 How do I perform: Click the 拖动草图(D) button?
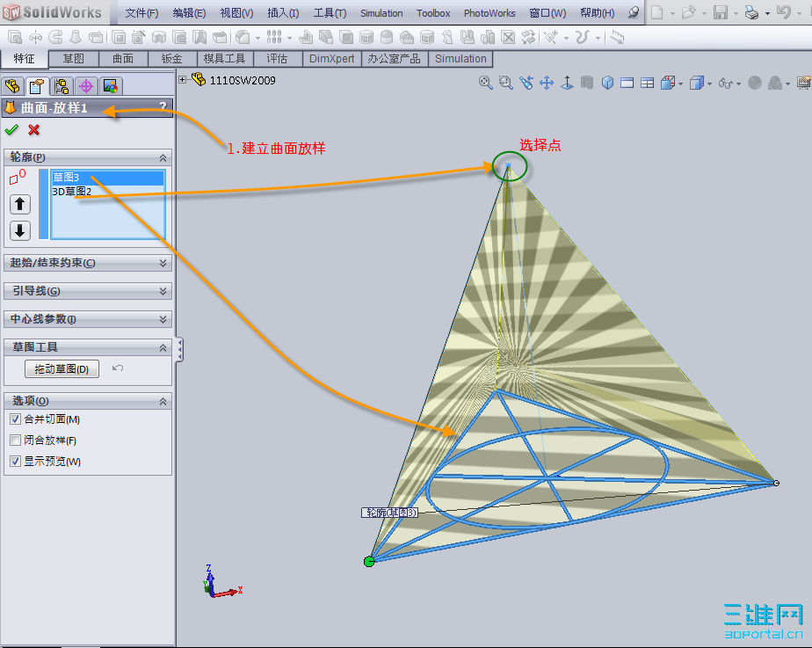[62, 368]
